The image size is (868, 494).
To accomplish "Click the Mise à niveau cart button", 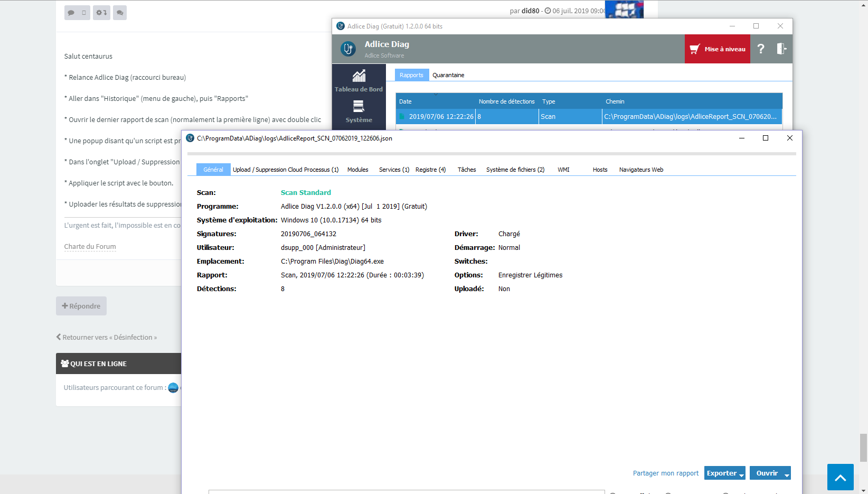I will [x=717, y=49].
